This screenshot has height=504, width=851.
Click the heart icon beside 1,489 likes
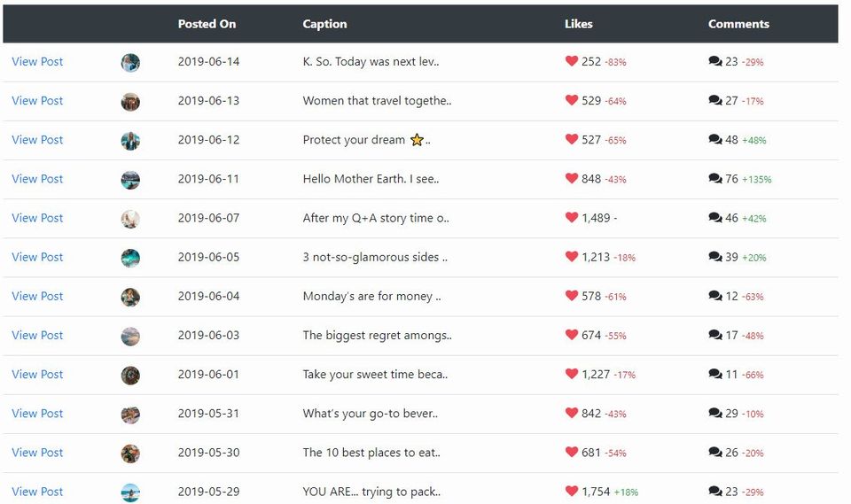(x=571, y=217)
